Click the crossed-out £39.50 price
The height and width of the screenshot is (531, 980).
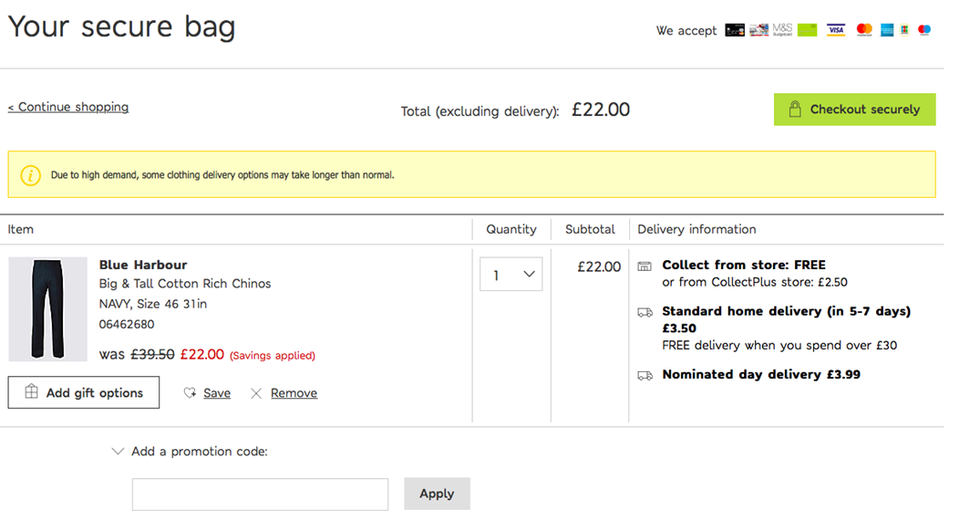(152, 354)
